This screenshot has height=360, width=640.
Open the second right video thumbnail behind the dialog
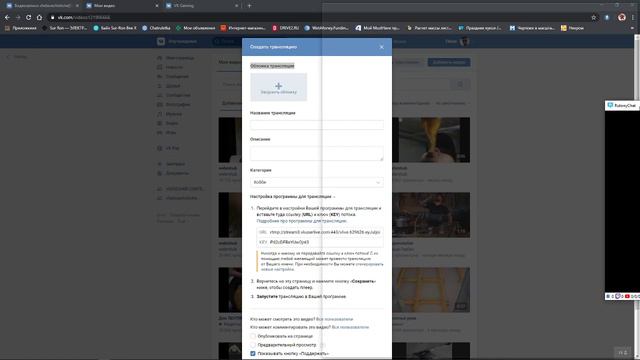point(431,215)
